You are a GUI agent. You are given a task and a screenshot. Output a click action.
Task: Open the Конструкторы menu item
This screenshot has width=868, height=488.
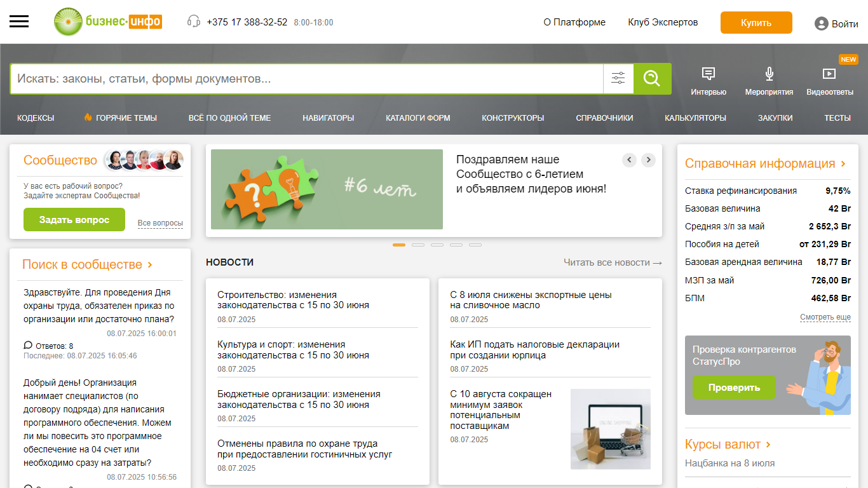pos(513,118)
